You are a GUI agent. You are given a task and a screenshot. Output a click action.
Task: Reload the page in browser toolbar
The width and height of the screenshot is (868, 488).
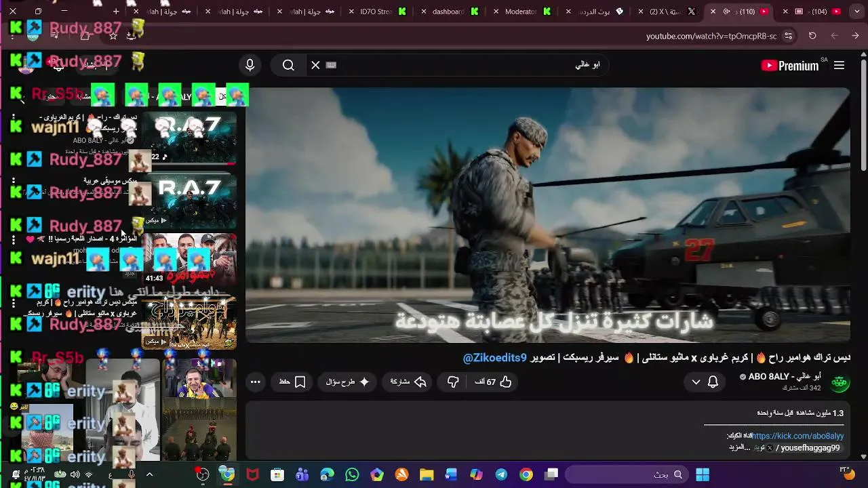tap(812, 36)
